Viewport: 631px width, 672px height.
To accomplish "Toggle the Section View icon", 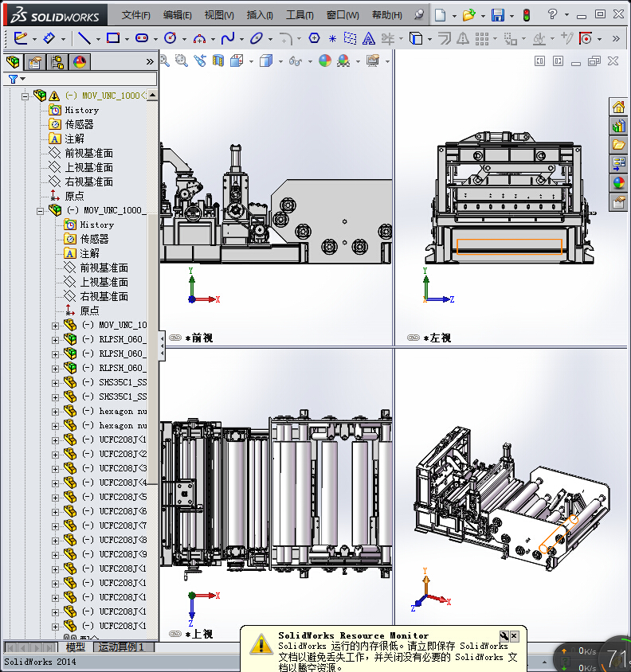I will pyautogui.click(x=218, y=61).
